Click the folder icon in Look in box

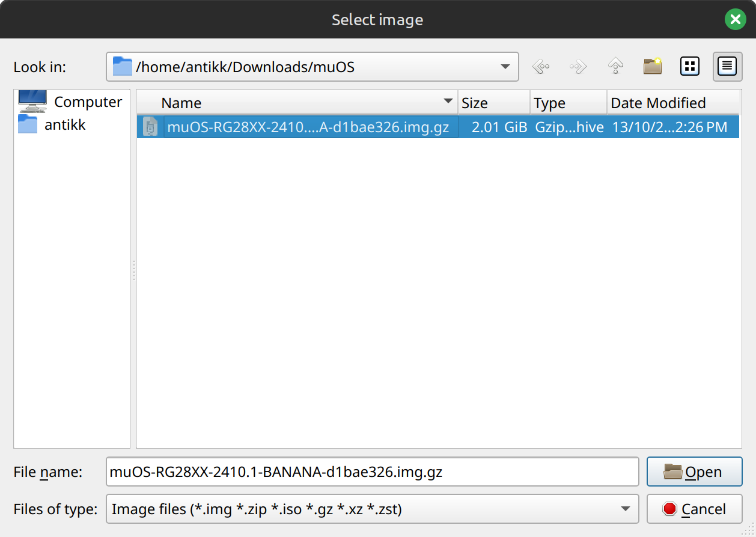click(x=123, y=66)
